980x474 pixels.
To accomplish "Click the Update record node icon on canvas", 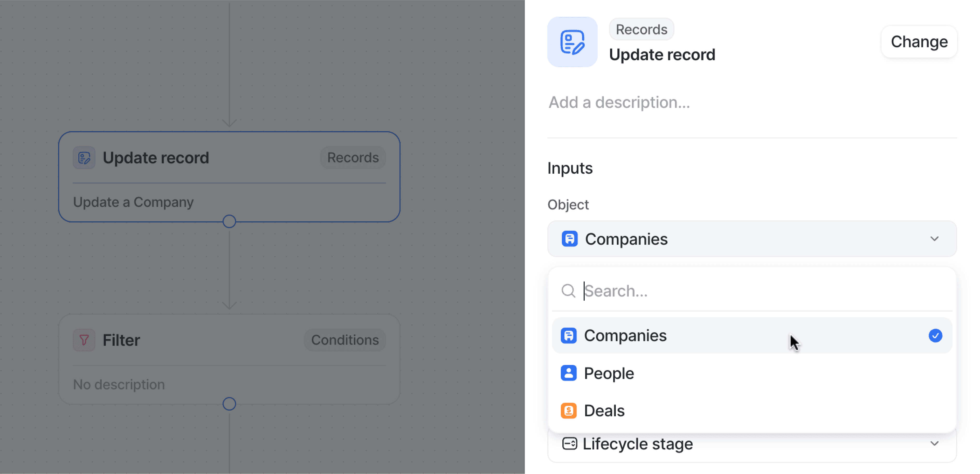I will pyautogui.click(x=84, y=158).
